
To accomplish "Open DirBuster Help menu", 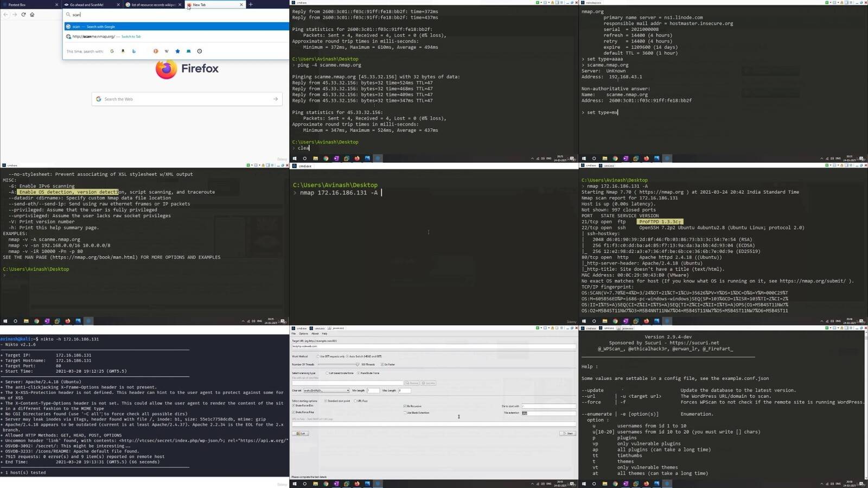I will (324, 333).
